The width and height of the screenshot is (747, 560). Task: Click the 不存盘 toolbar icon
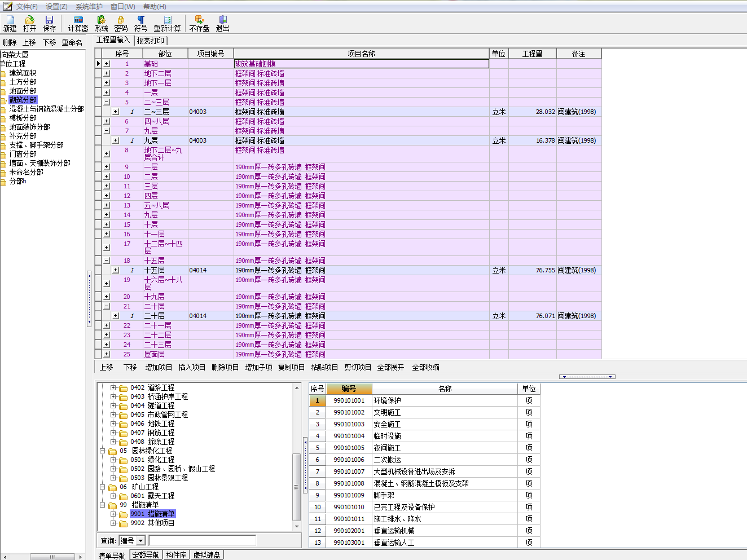(x=199, y=23)
